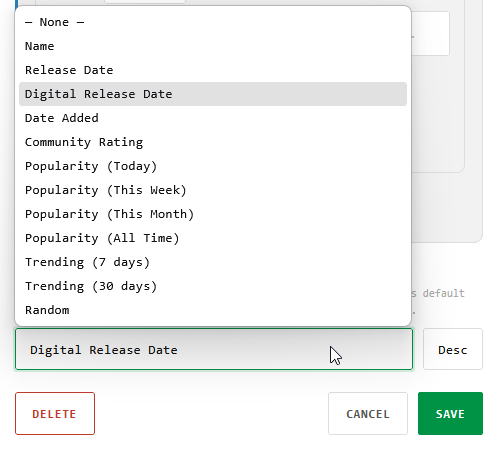
Task: Choose Date Added in the dropdown list
Action: pos(213,118)
